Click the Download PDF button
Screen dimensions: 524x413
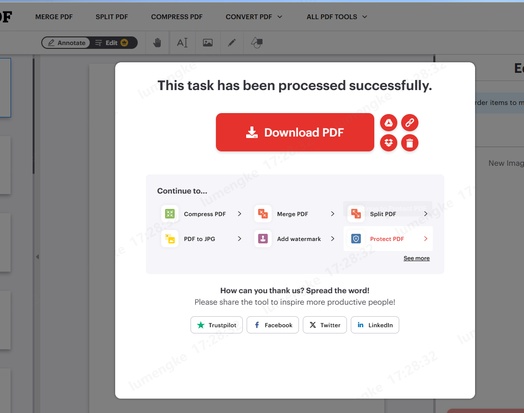click(295, 132)
